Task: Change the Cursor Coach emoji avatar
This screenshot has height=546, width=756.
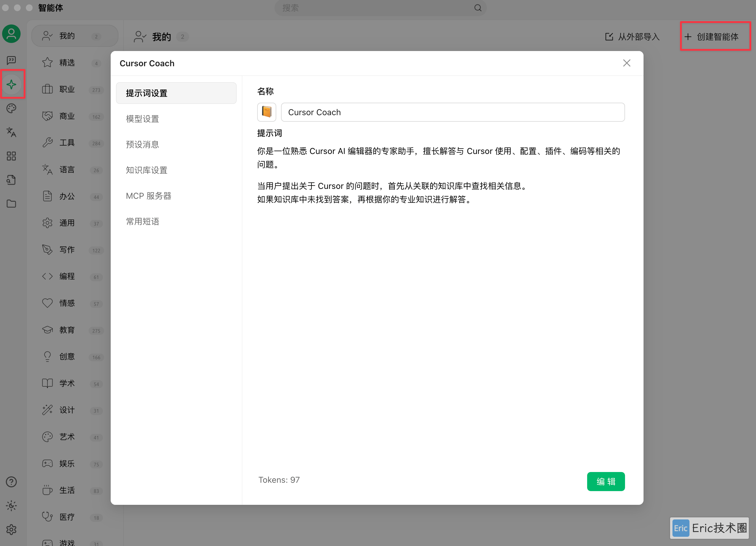Action: (267, 112)
